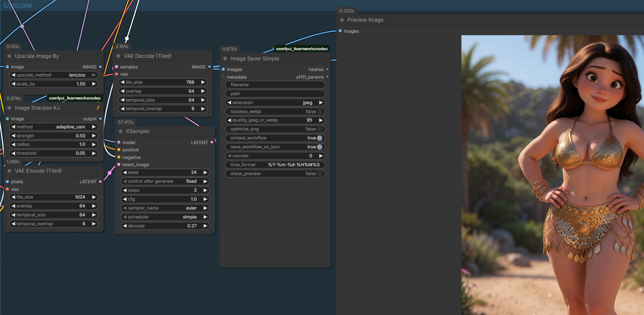Viewport: 644px width, 315px height.
Task: Click the tile_size value 1024
Action: pyautogui.click(x=80, y=197)
